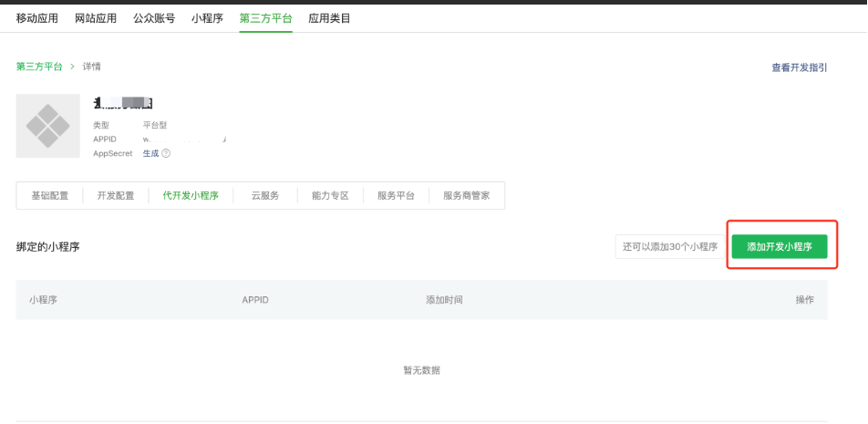868x424 pixels.
Task: Click the AppSecret help question mark icon
Action: click(x=166, y=153)
